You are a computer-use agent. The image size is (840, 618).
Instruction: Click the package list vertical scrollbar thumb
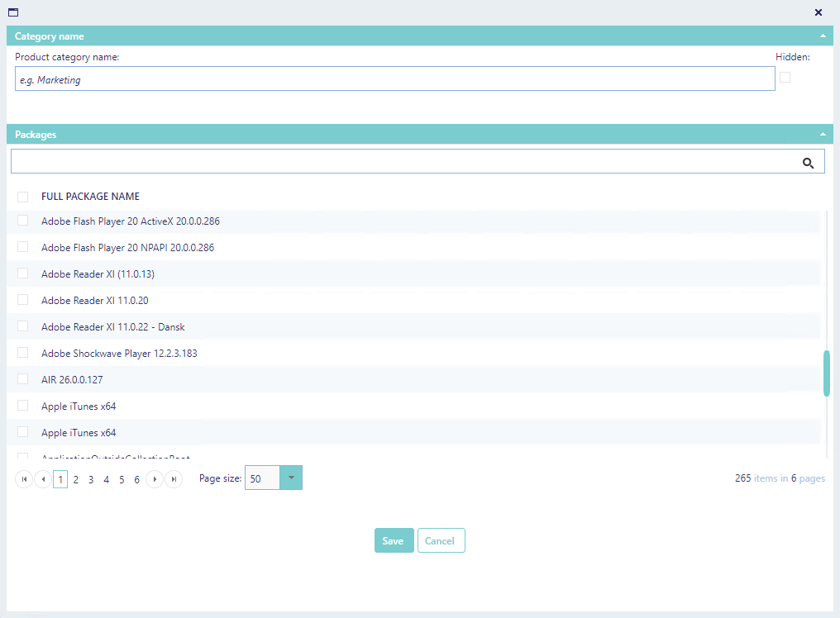827,373
